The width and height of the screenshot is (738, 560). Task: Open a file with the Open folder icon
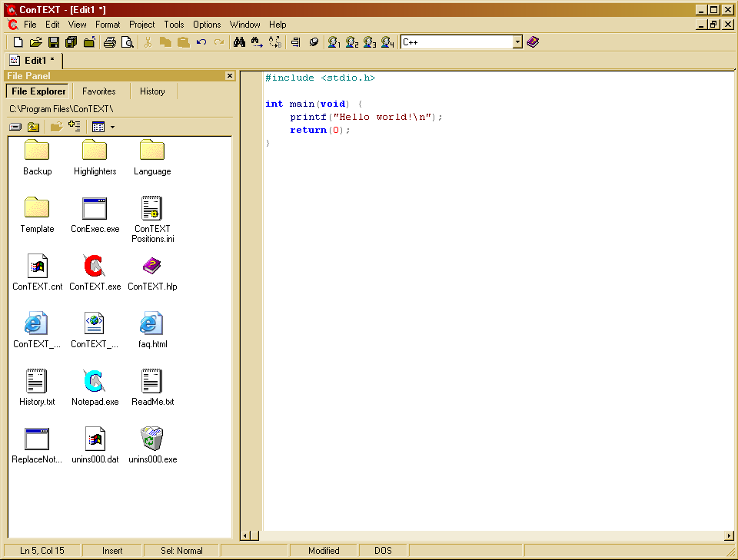[36, 42]
